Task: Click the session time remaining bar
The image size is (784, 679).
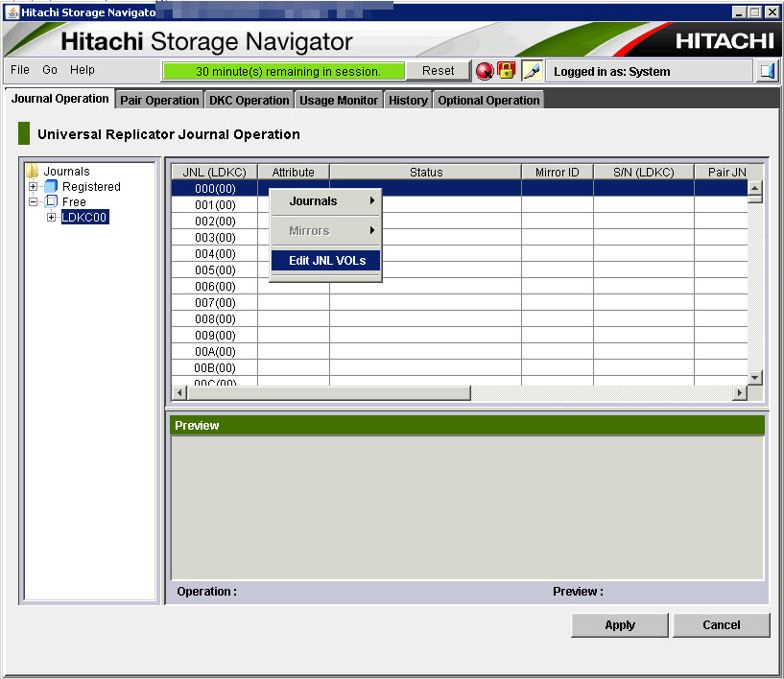Action: (283, 71)
